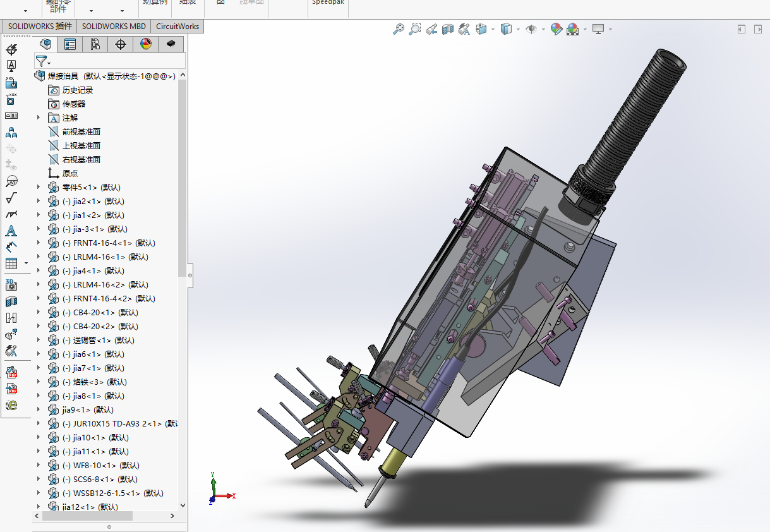Open the PropertyManager panel tab
Viewport: 770px width, 532px height.
[x=70, y=44]
